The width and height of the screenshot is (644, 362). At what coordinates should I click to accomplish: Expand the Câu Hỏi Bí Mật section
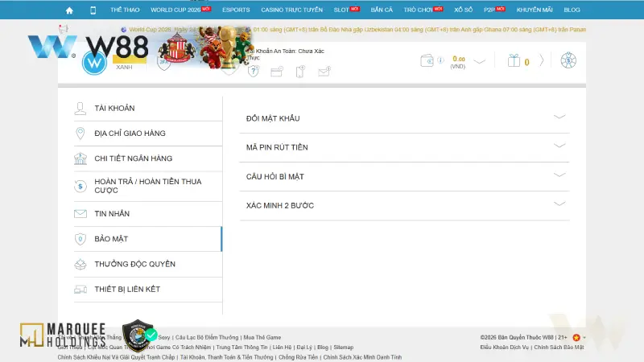405,176
